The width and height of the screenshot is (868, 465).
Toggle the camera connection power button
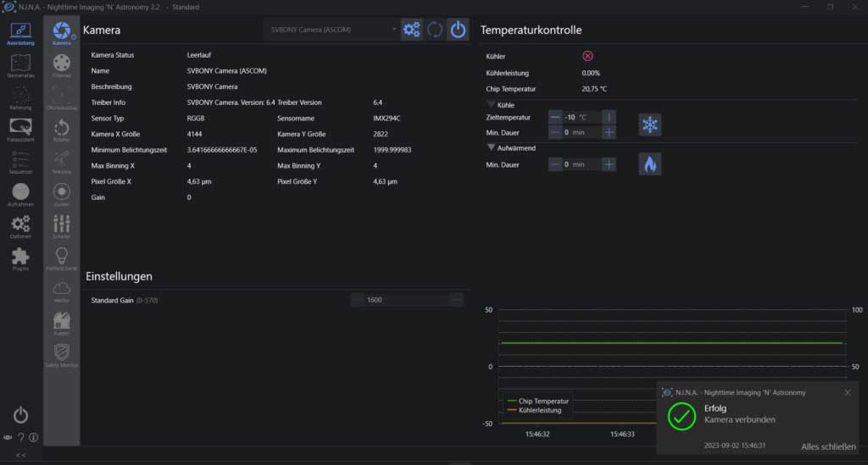(458, 30)
